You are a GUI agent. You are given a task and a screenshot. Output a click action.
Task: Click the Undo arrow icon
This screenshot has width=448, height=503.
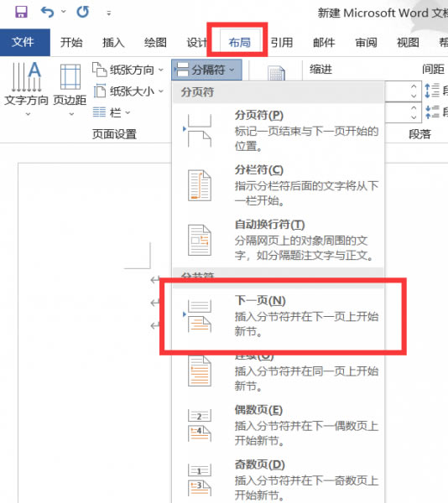(48, 13)
